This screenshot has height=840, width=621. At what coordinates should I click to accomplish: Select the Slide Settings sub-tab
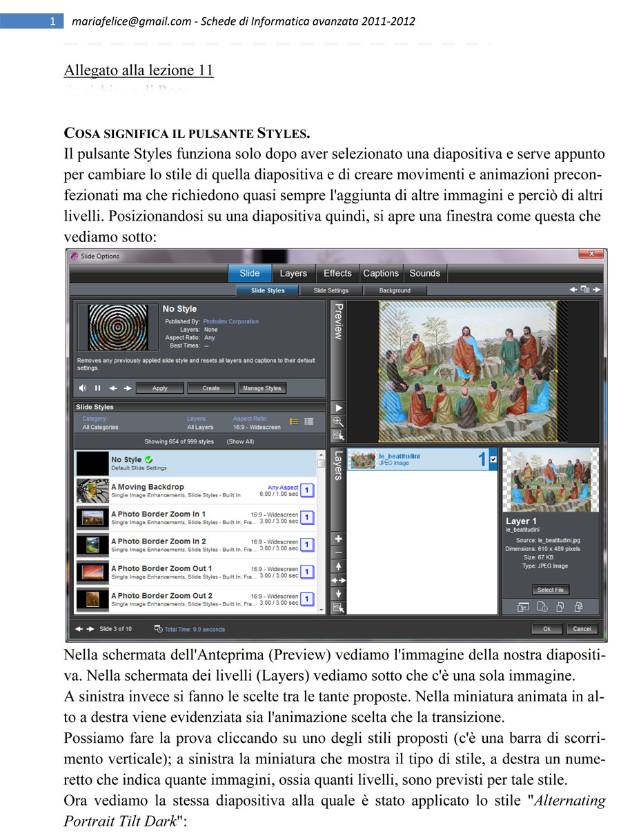pos(331,290)
